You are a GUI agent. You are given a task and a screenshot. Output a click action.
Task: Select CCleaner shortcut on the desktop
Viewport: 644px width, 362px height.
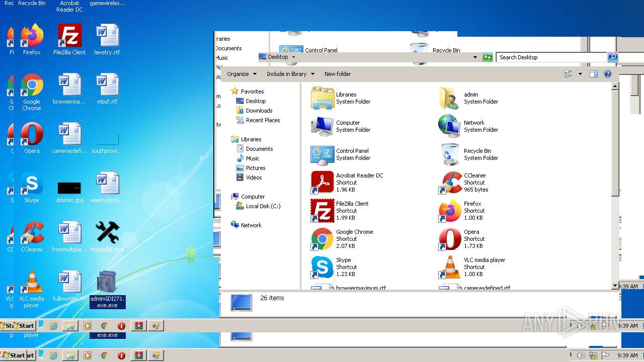pos(32,236)
